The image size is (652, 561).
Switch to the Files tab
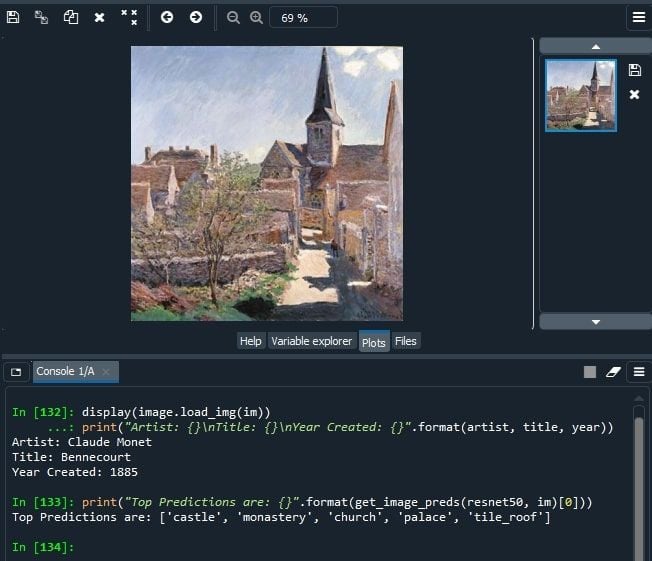point(405,341)
